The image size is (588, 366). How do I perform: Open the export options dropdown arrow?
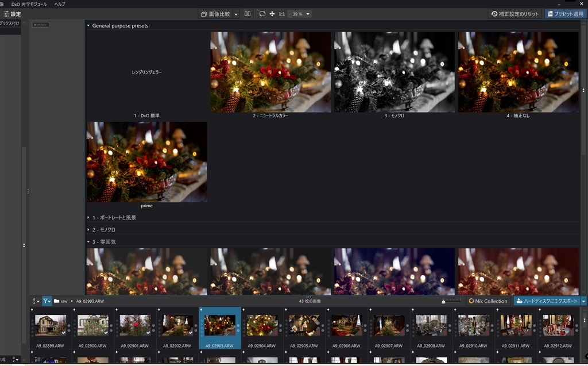[583, 301]
